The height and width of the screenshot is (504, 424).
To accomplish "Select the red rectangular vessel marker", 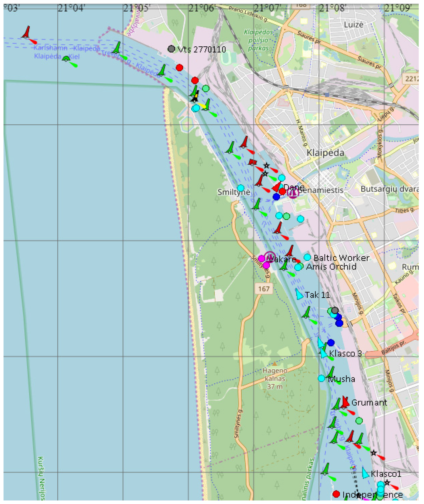I will point(252,162).
